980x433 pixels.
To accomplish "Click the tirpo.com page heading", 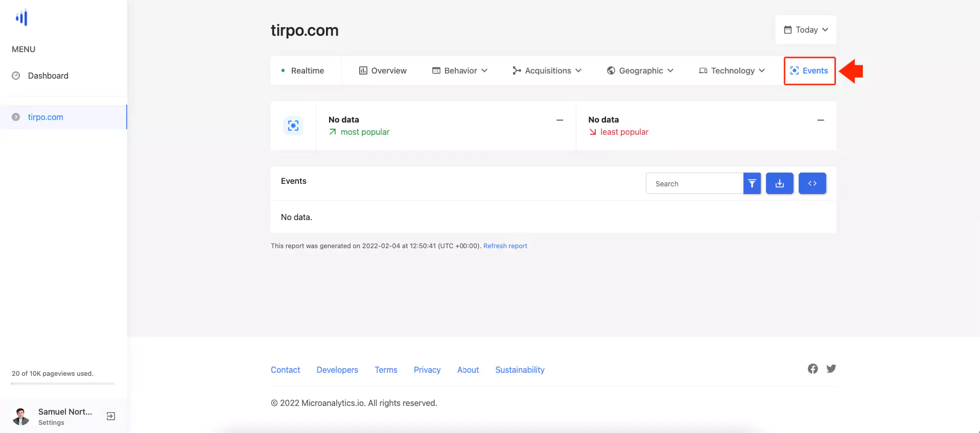I will click(305, 30).
